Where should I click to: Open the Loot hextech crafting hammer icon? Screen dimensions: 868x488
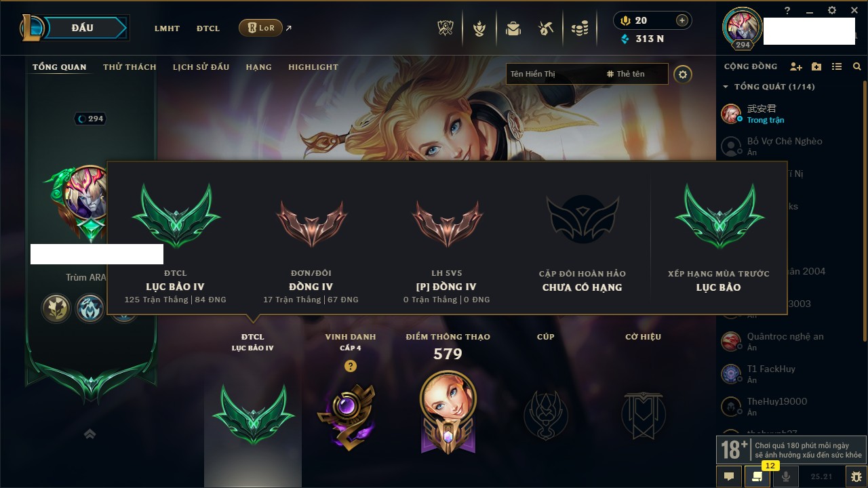coord(546,28)
